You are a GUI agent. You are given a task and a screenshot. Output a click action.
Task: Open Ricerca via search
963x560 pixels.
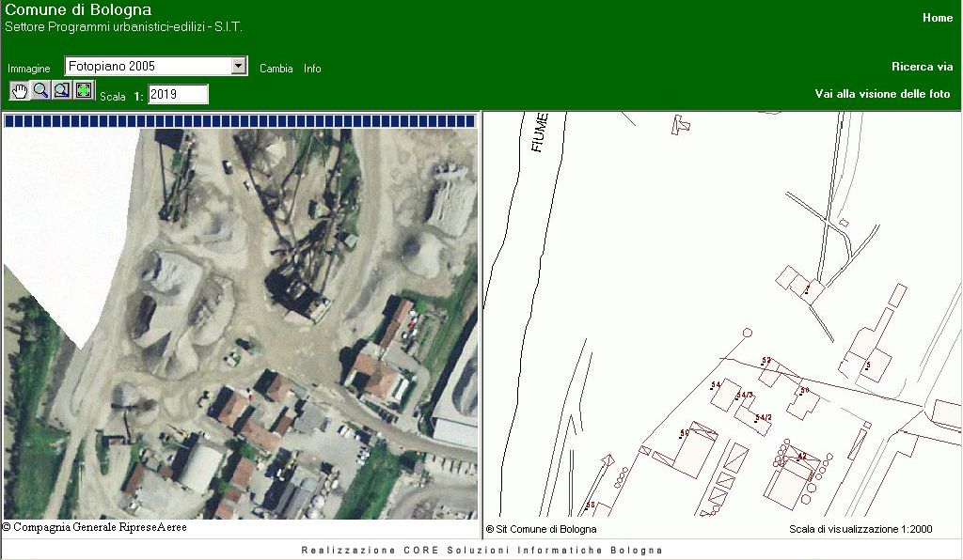pos(922,67)
